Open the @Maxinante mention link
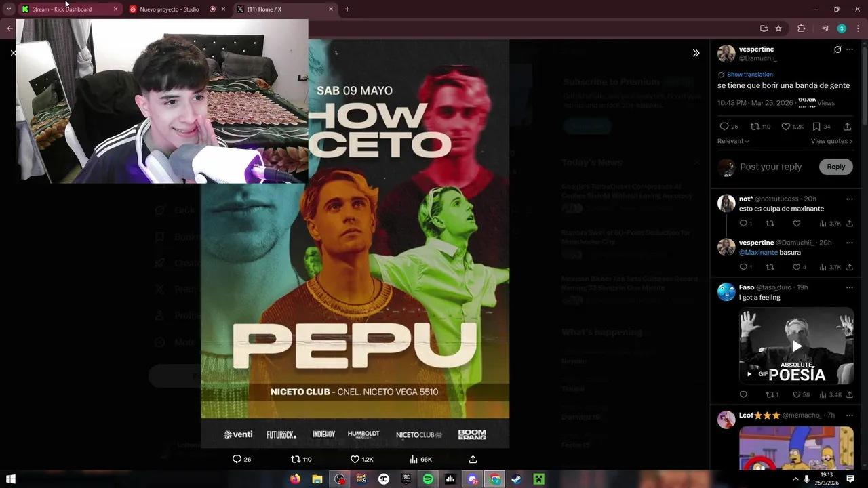The width and height of the screenshot is (868, 488). tap(758, 253)
